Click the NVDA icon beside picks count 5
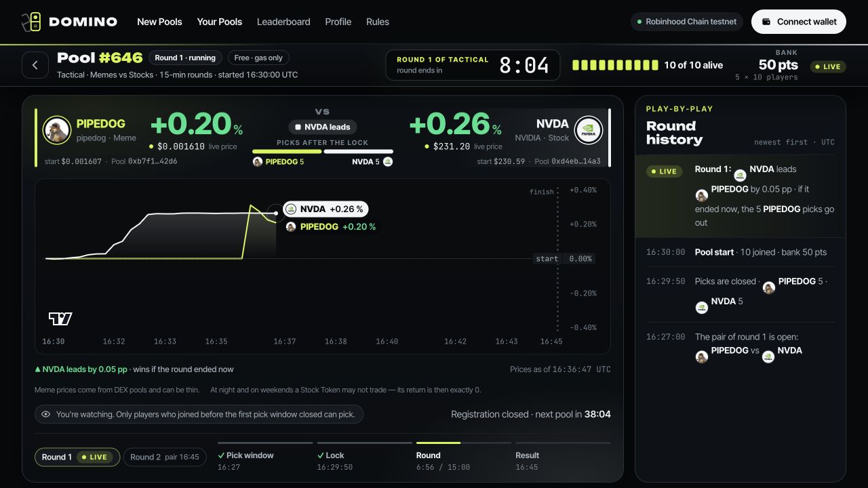The height and width of the screenshot is (488, 868). pos(388,162)
